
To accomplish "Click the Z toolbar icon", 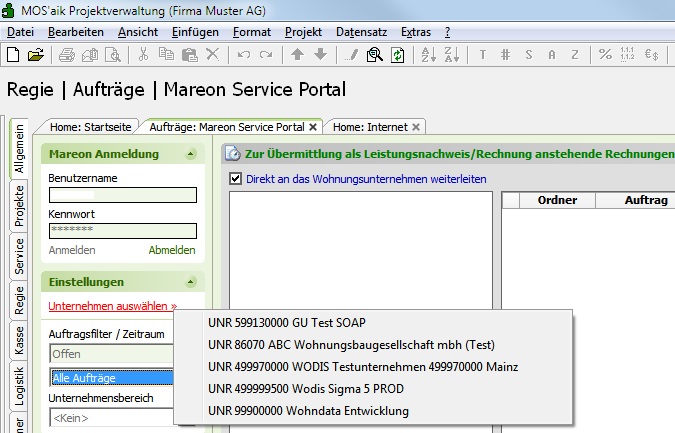I will [574, 55].
